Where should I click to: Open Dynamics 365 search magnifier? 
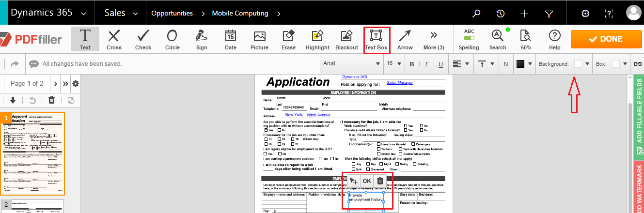477,13
